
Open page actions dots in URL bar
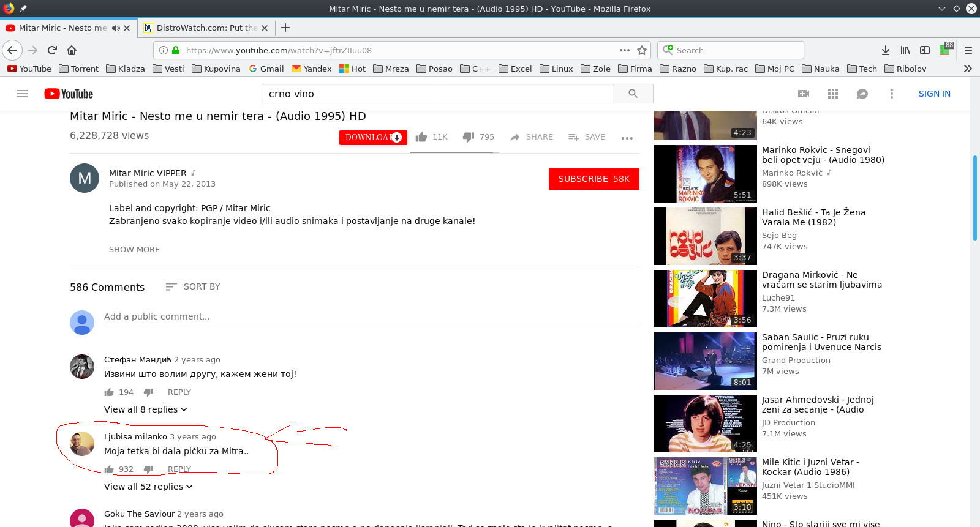(625, 50)
